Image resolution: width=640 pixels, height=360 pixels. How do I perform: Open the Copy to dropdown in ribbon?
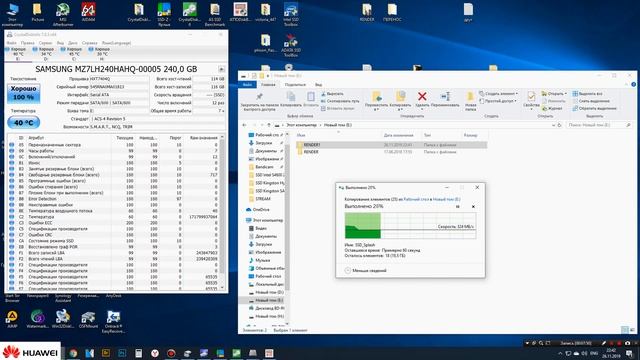400,110
